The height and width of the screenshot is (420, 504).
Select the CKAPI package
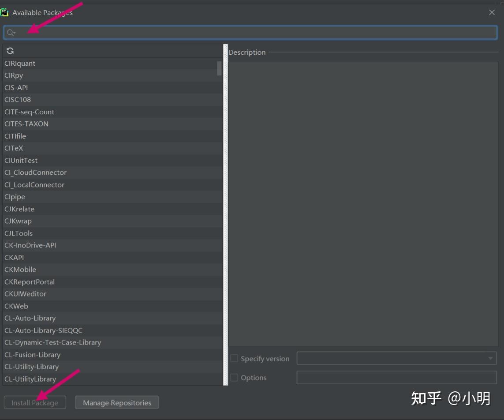point(112,258)
